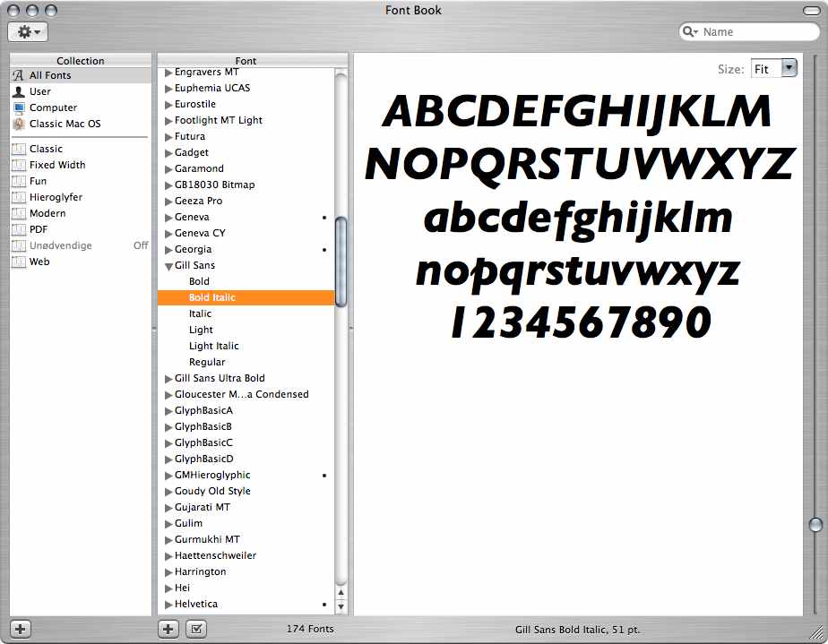828x644 pixels.
Task: Open the Size combo box arrow
Action: [789, 68]
